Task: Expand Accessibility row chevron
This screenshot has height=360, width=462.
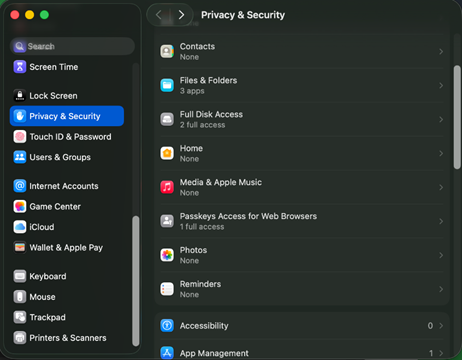Action: pos(441,325)
